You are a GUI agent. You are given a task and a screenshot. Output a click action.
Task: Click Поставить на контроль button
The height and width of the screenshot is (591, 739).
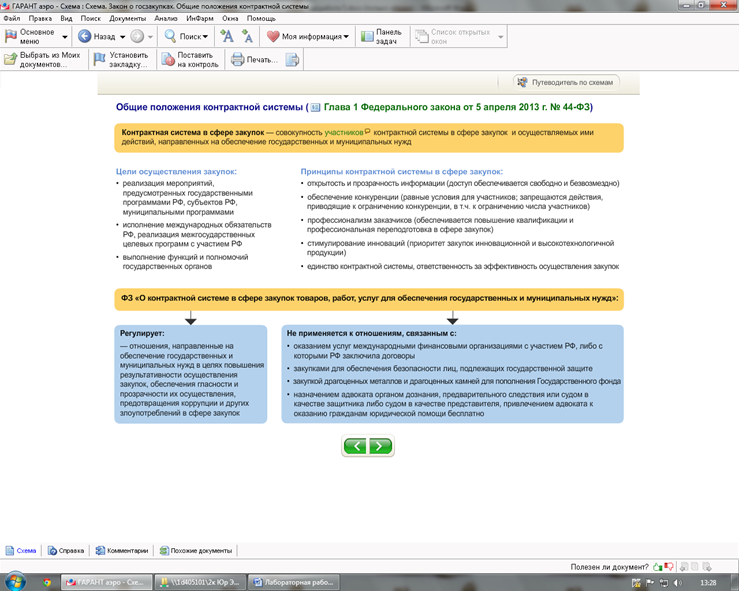pyautogui.click(x=190, y=60)
